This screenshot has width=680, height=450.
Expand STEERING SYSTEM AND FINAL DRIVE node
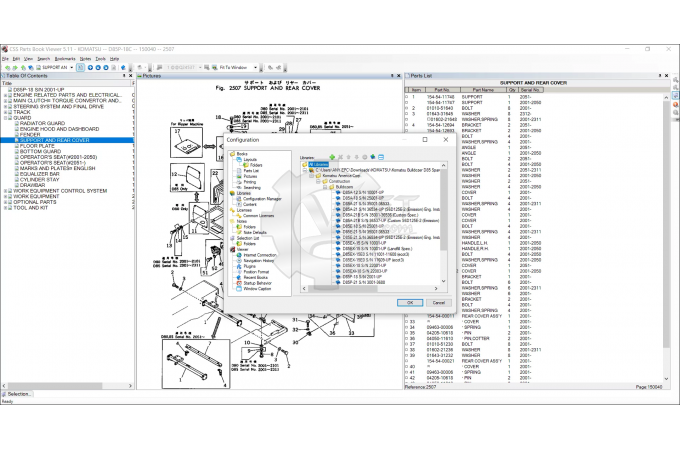pyautogui.click(x=5, y=106)
